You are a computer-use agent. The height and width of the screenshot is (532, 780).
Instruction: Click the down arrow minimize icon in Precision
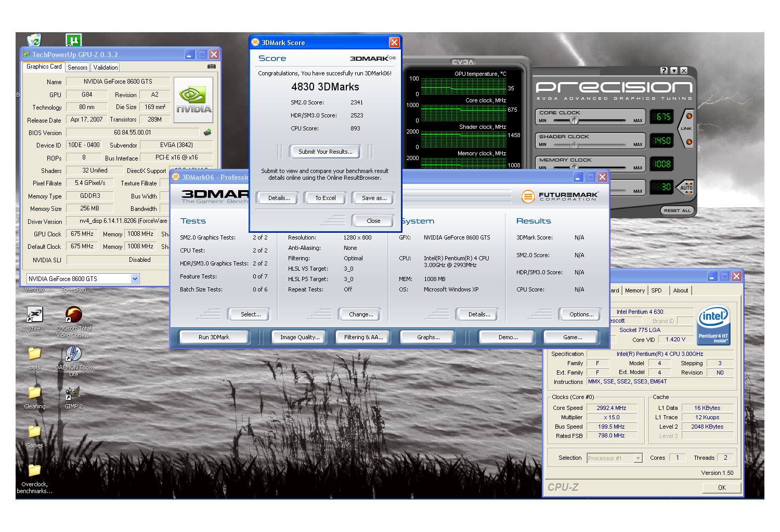point(674,71)
